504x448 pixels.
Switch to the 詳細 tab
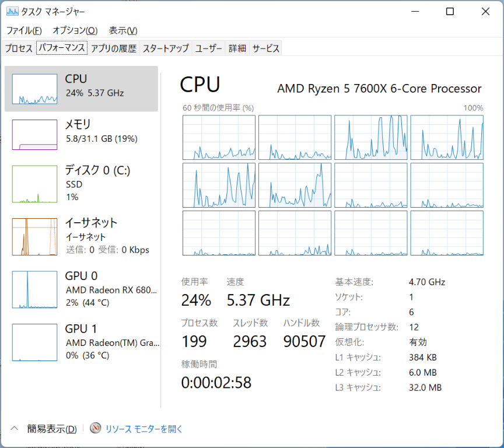click(237, 48)
